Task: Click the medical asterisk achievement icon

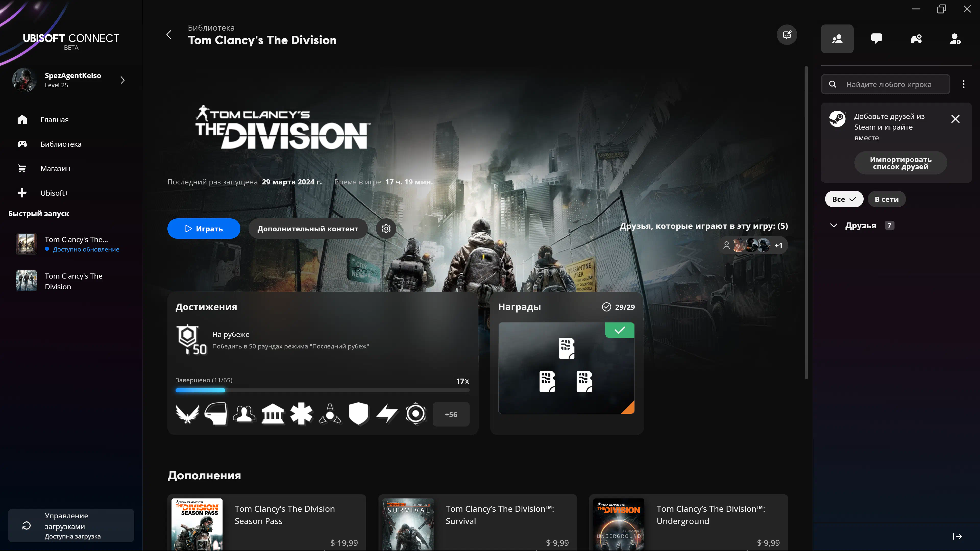Action: tap(301, 414)
